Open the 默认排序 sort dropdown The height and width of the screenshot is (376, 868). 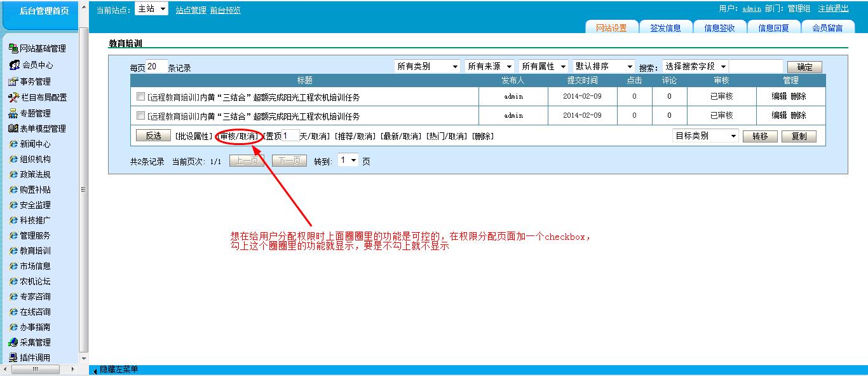click(604, 67)
